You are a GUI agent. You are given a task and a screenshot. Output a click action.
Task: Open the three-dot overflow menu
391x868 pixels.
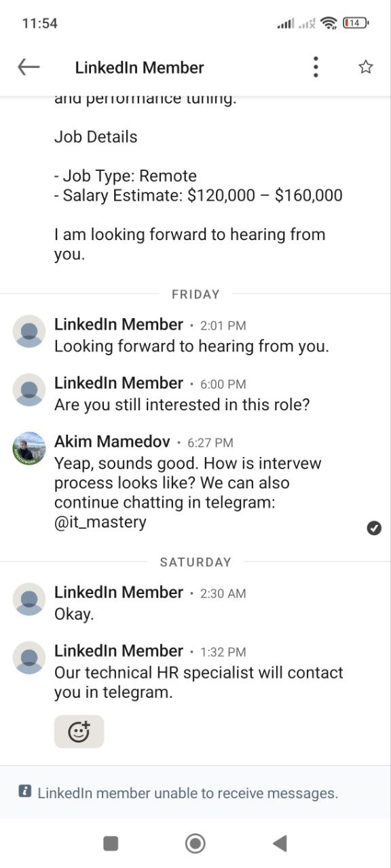[316, 66]
